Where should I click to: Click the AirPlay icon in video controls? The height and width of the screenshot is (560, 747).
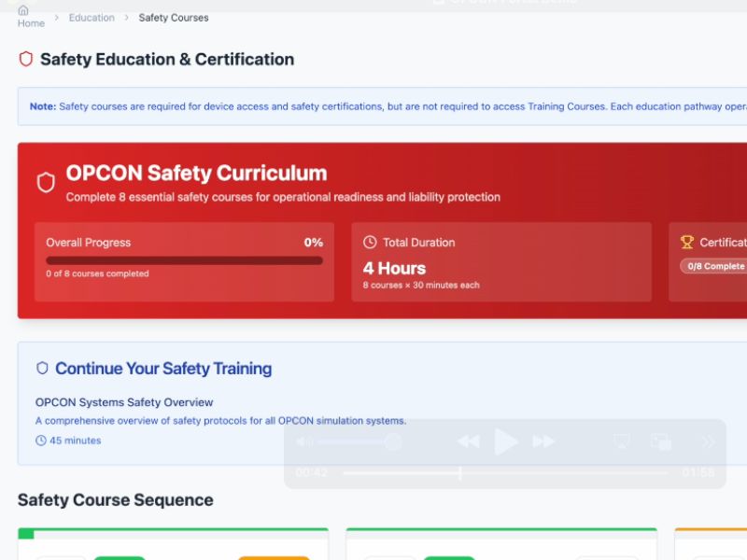tap(622, 441)
